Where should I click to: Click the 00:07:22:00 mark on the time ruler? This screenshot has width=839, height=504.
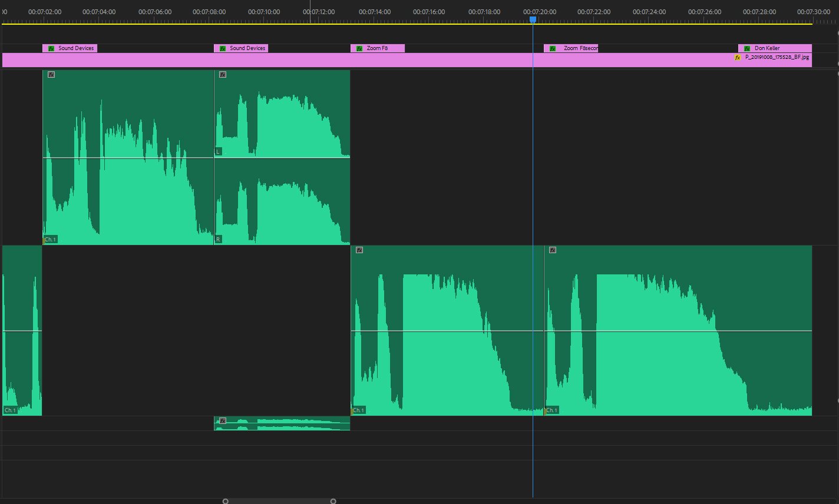(594, 12)
